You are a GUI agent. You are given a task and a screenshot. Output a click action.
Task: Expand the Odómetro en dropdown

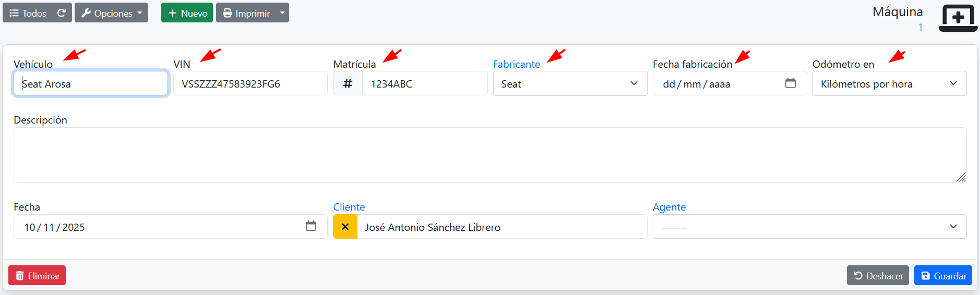[x=889, y=83]
